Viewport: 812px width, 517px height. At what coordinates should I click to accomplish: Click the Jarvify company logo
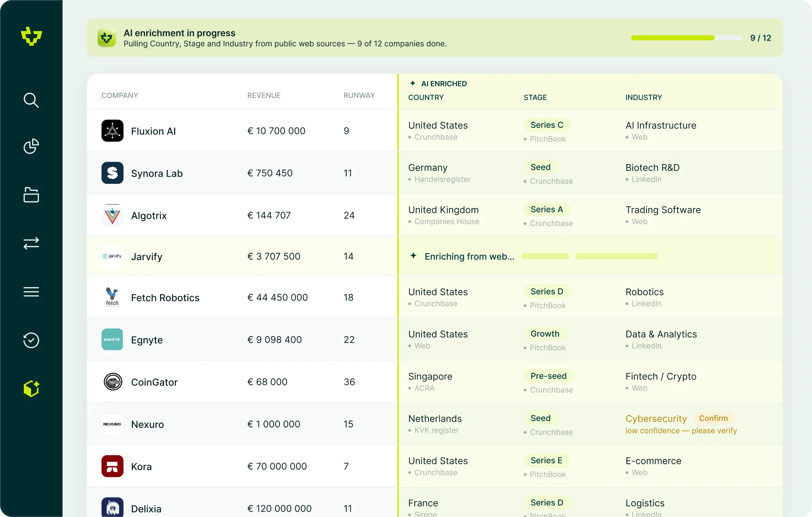tap(112, 256)
